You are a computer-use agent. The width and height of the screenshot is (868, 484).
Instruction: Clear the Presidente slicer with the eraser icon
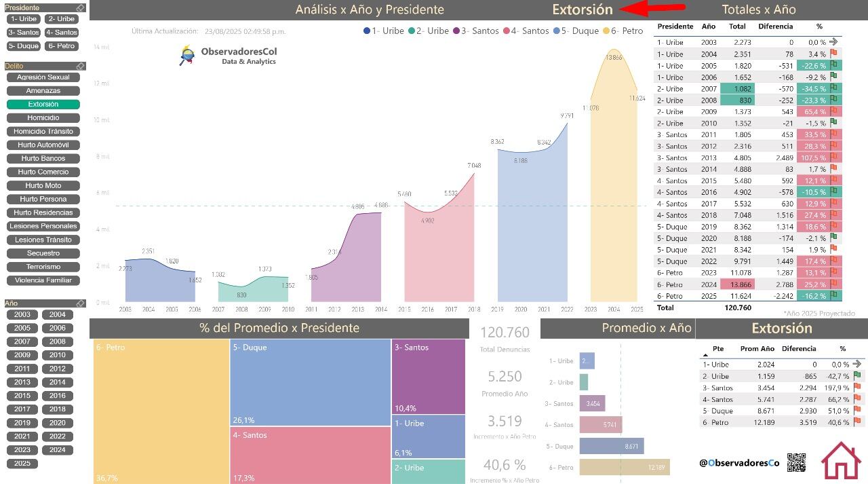[x=80, y=8]
